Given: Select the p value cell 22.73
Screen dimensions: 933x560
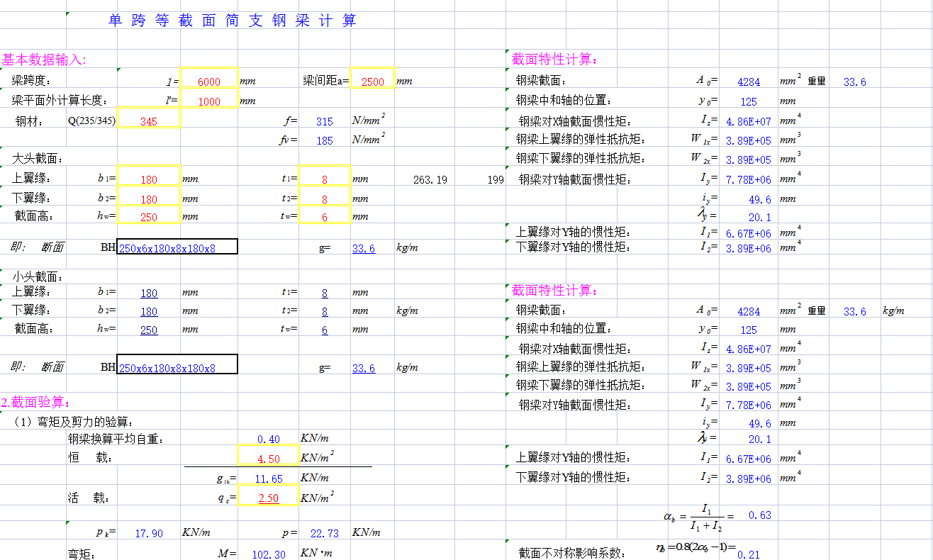Looking at the screenshot, I should tap(324, 533).
